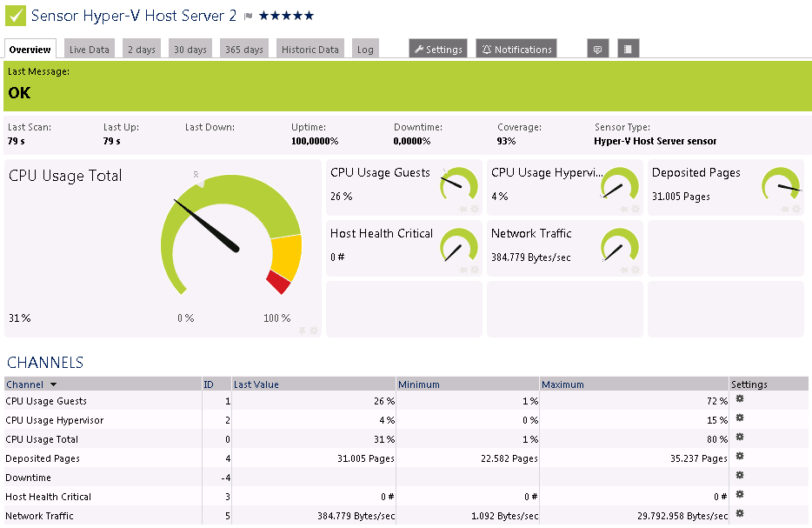Click the priority flag icon beside sensor name
Screen dimensions: 812x528
point(248,17)
